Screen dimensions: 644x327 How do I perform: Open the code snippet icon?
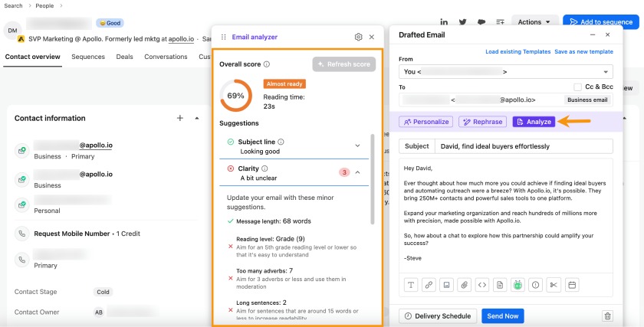pos(482,285)
